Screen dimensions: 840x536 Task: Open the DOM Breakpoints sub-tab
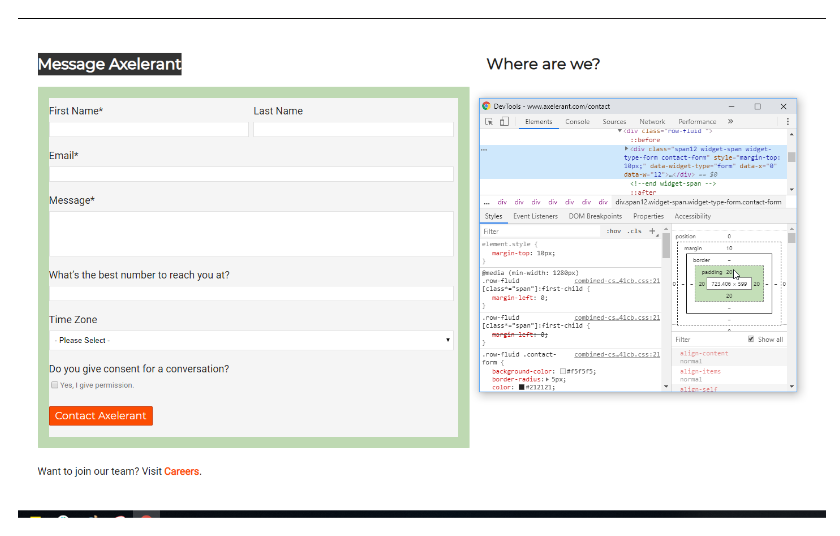595,216
